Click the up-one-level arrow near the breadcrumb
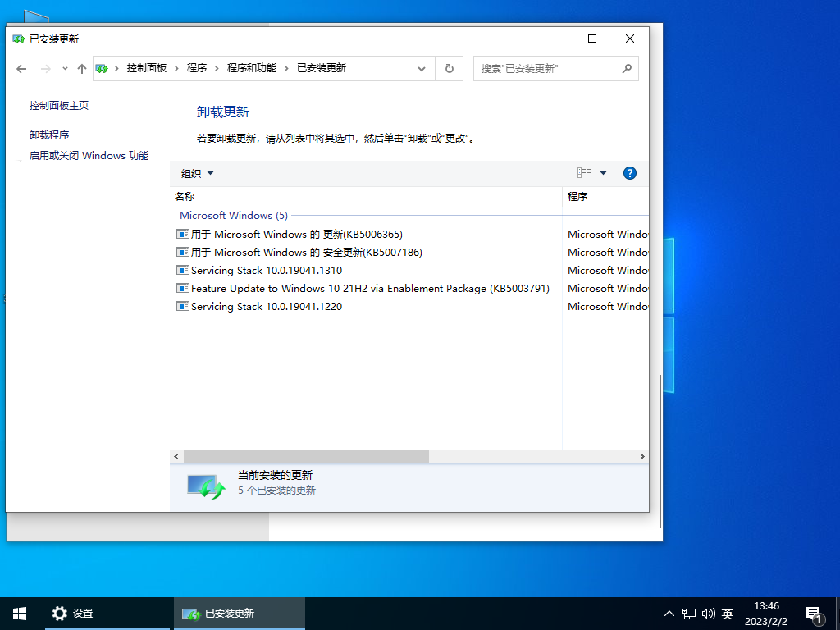 (x=81, y=68)
